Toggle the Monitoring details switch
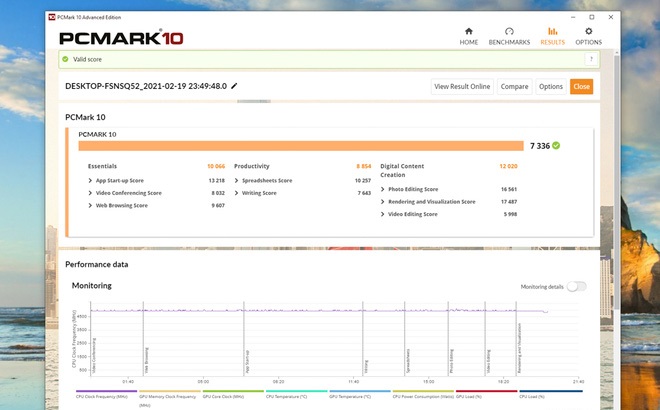Screen dimensions: 660x410 tap(576, 286)
